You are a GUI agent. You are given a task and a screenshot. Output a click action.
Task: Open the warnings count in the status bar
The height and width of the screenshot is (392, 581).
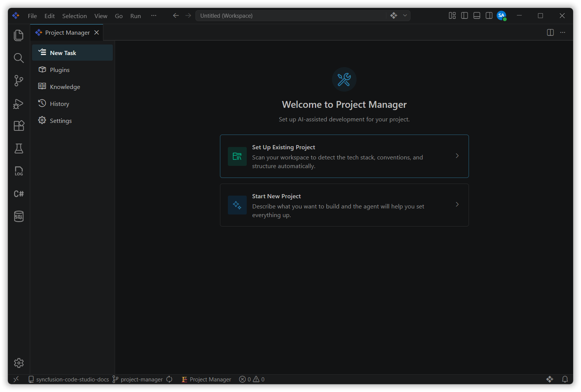click(x=259, y=379)
